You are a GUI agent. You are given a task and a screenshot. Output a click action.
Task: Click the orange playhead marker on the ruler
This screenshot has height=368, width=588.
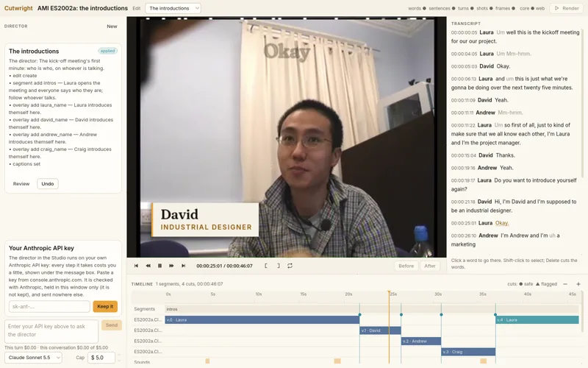389,292
